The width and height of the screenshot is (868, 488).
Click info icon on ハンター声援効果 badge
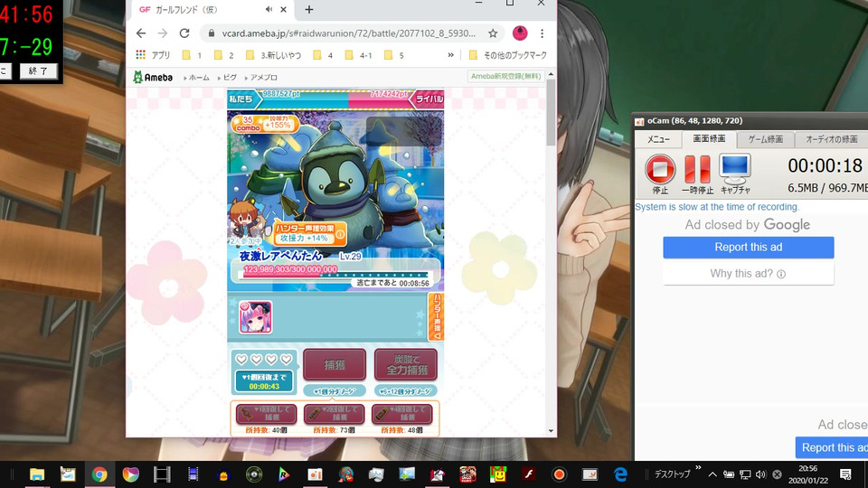(x=341, y=235)
